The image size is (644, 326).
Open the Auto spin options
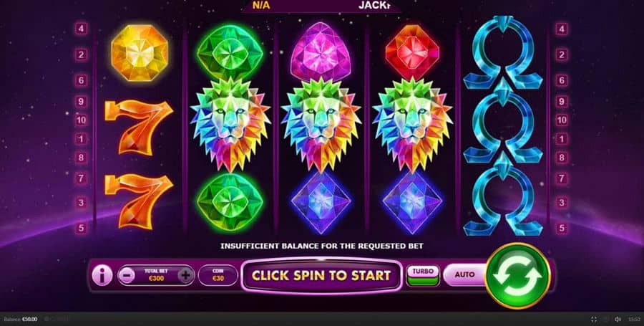pos(464,274)
